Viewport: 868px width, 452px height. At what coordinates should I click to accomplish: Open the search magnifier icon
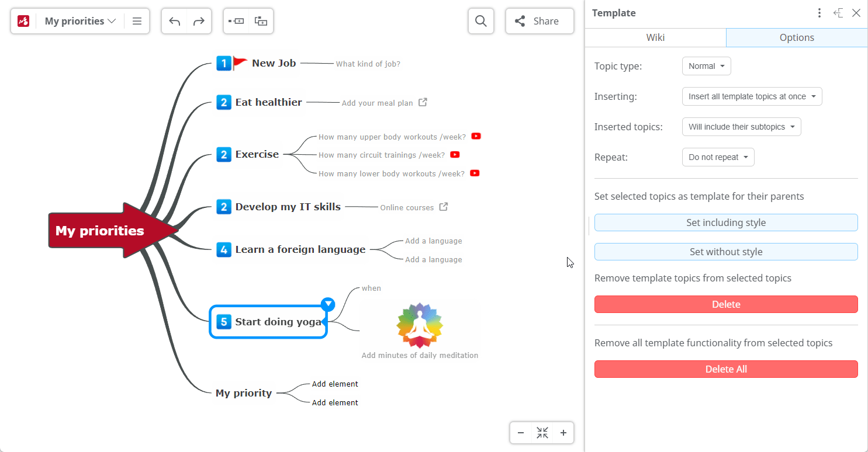[481, 22]
